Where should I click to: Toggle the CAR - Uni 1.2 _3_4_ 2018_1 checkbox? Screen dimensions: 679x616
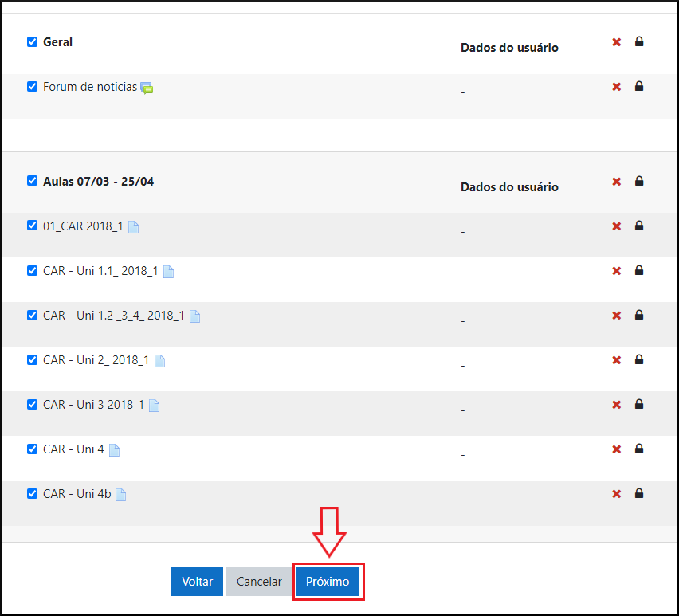click(x=33, y=316)
